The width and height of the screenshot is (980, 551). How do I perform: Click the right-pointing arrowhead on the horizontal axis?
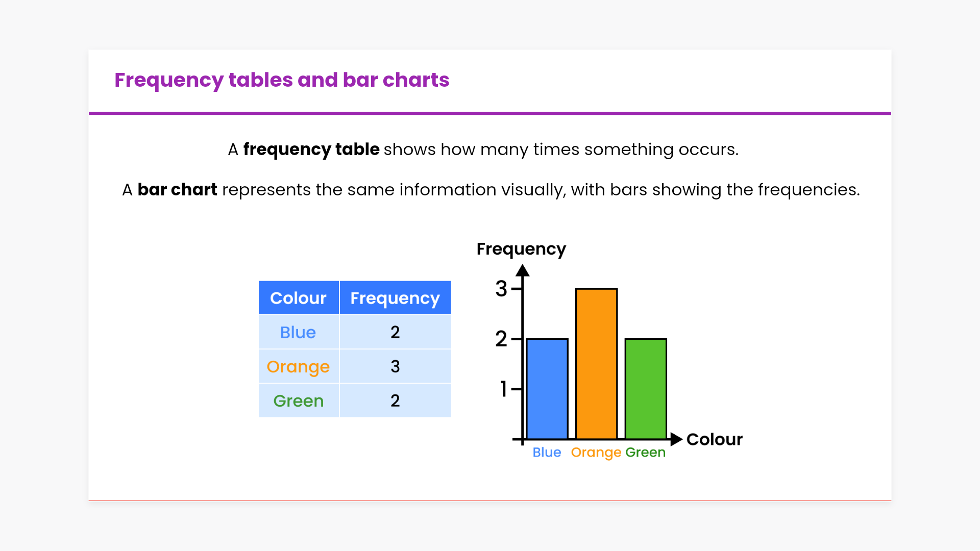coord(676,439)
